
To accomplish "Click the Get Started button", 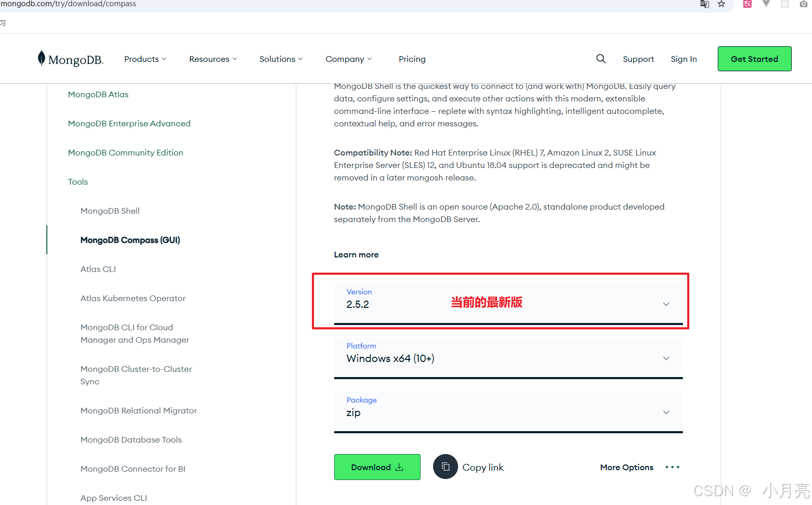I will (755, 59).
